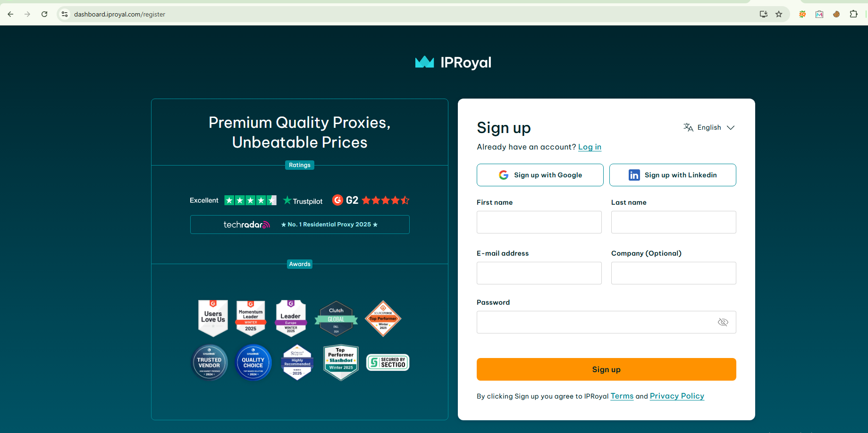Click the browser reload icon
The width and height of the screenshot is (868, 433).
[x=44, y=14]
